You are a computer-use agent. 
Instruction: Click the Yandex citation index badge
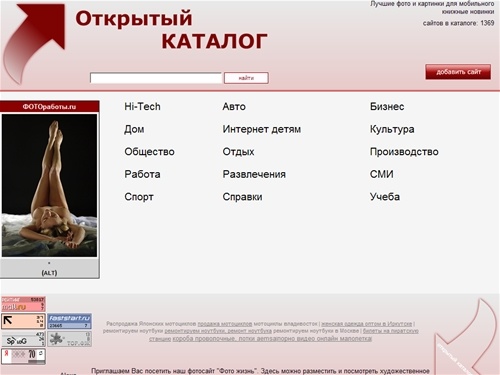(x=23, y=356)
